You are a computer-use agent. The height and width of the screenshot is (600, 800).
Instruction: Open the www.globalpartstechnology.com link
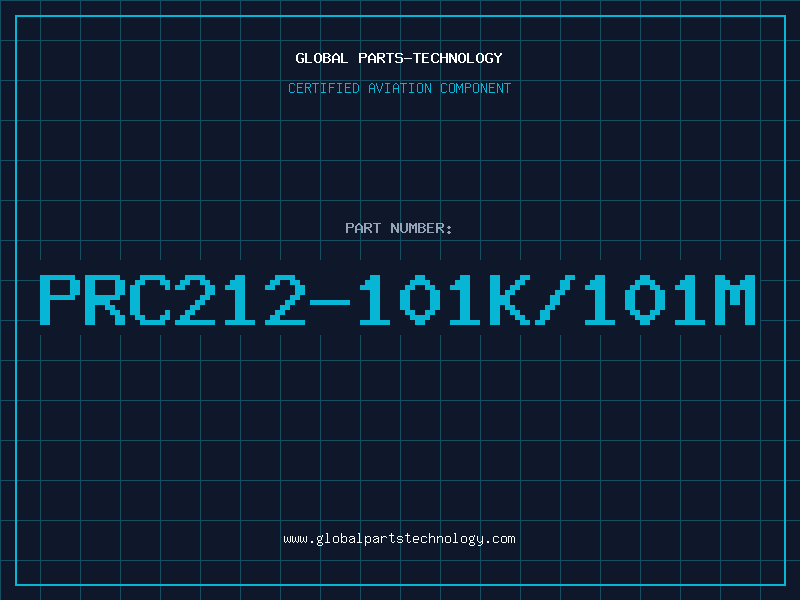click(x=399, y=539)
